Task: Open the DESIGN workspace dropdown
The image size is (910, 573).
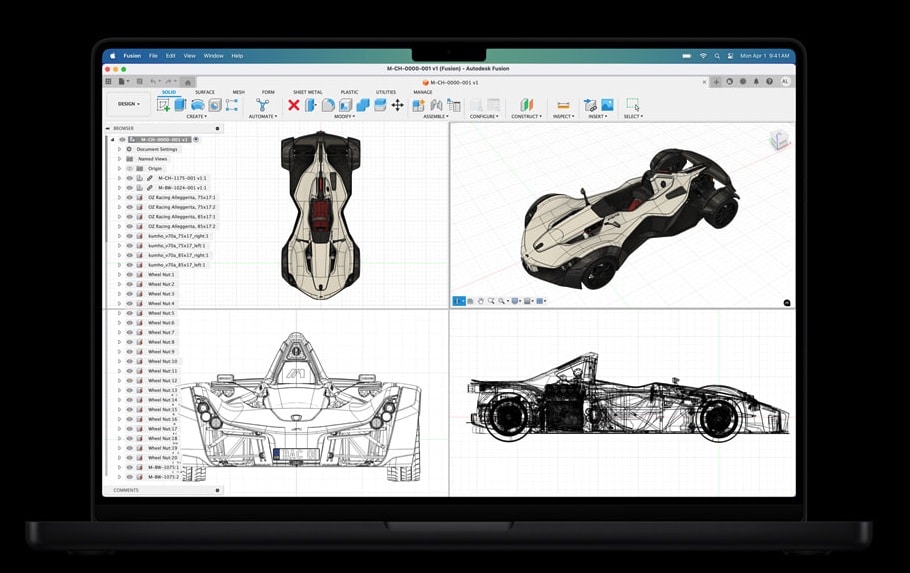Action: 128,104
